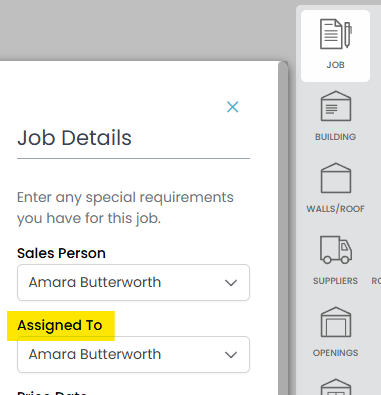Switch to the BUILDING tab label
The width and height of the screenshot is (381, 395).
335,137
